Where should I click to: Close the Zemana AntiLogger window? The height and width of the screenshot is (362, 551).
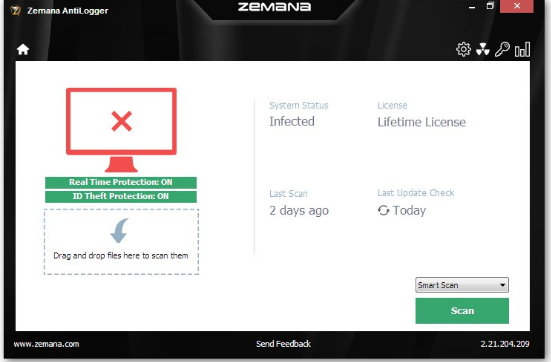517,6
